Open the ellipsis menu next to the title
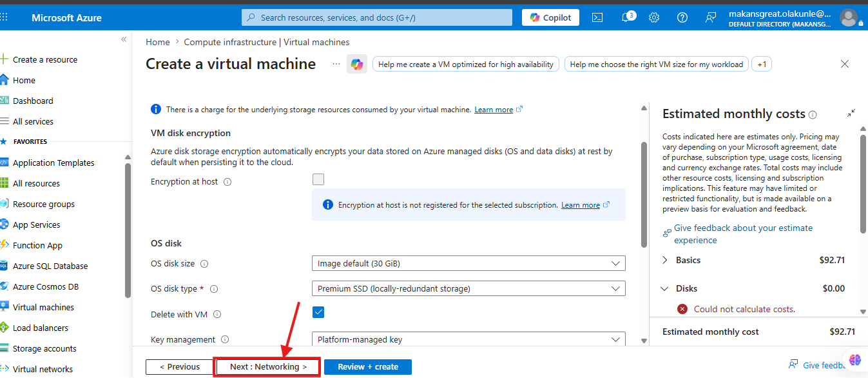This screenshot has width=868, height=378. [336, 64]
